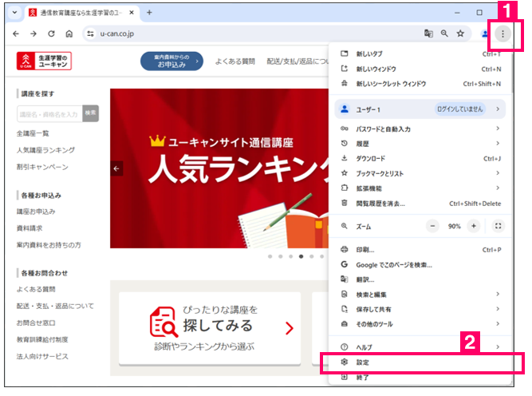Bookmark this page with the star icon
Image resolution: width=532 pixels, height=396 pixels.
pos(460,34)
